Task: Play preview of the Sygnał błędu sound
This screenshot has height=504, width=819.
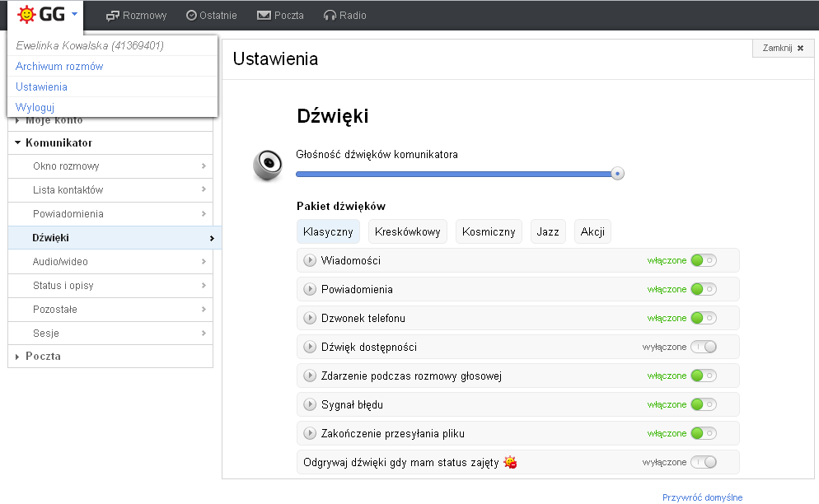Action: (x=310, y=404)
